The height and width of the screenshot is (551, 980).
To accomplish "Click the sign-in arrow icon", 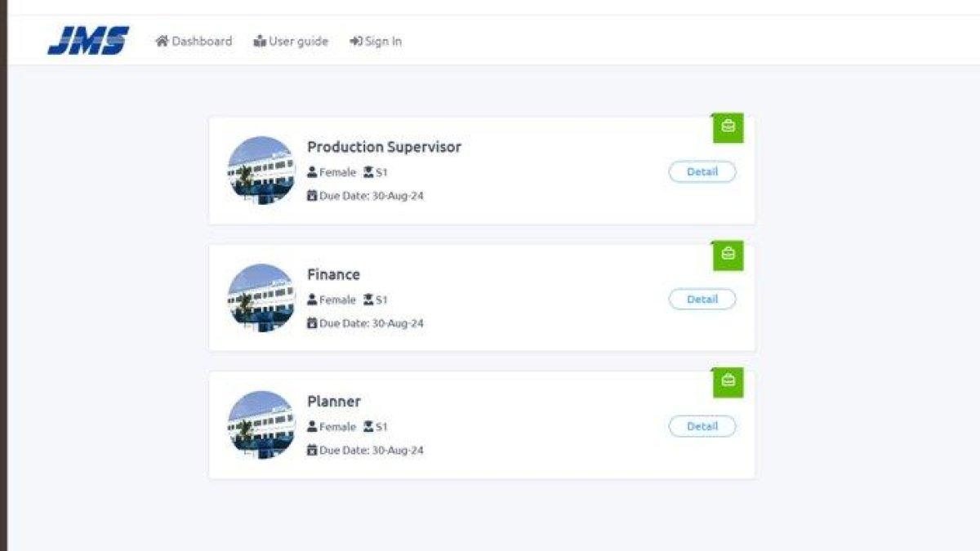I will 356,41.
